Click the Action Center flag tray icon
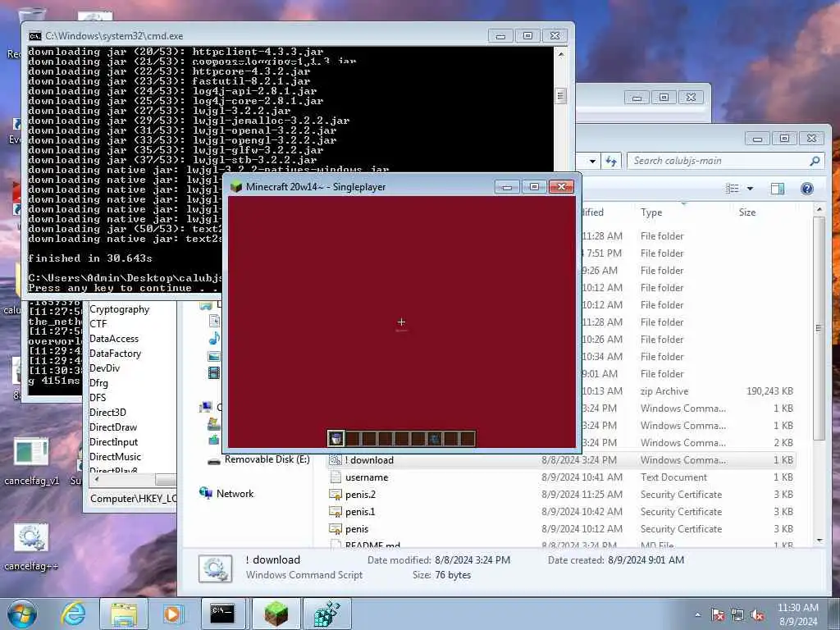This screenshot has width=840, height=630. pyautogui.click(x=718, y=615)
